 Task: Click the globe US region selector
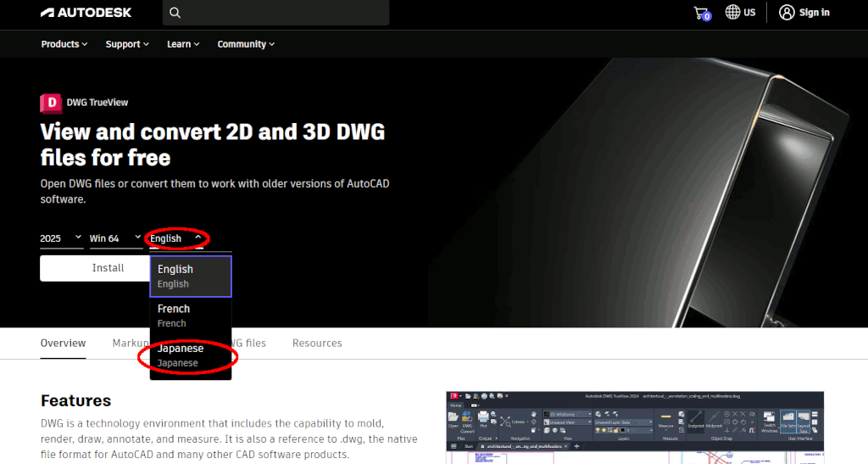[x=740, y=12]
